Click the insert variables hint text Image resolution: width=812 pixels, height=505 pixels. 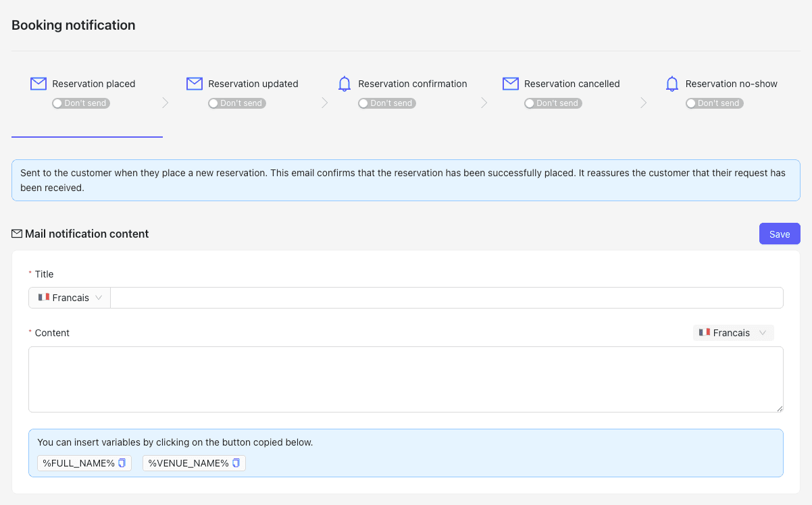coord(175,443)
